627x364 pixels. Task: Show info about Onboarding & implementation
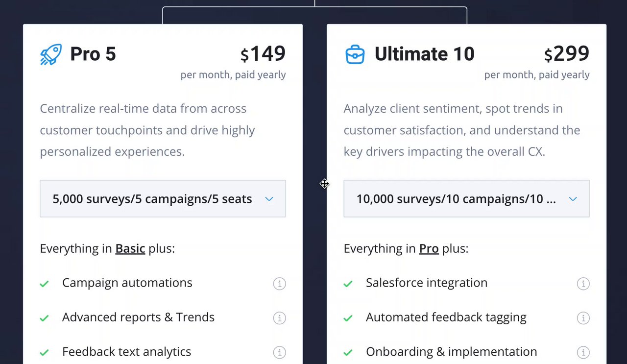[583, 352]
